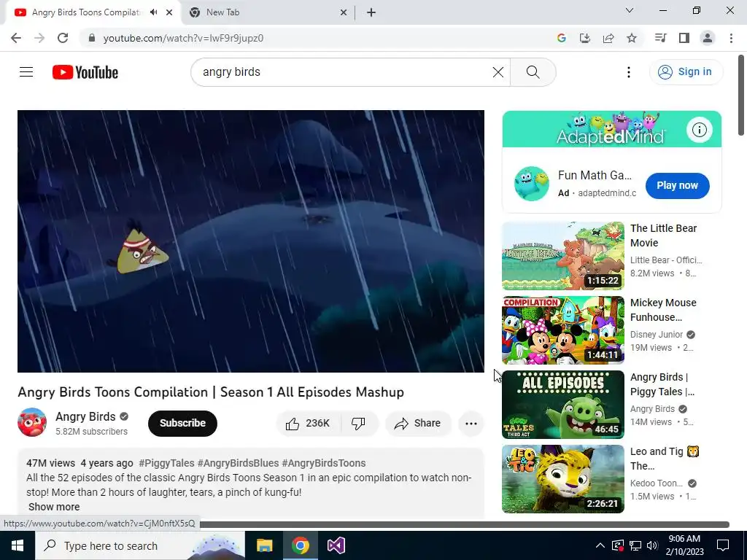Go forward with the browser forward arrow
The width and height of the screenshot is (747, 560).
coord(39,38)
